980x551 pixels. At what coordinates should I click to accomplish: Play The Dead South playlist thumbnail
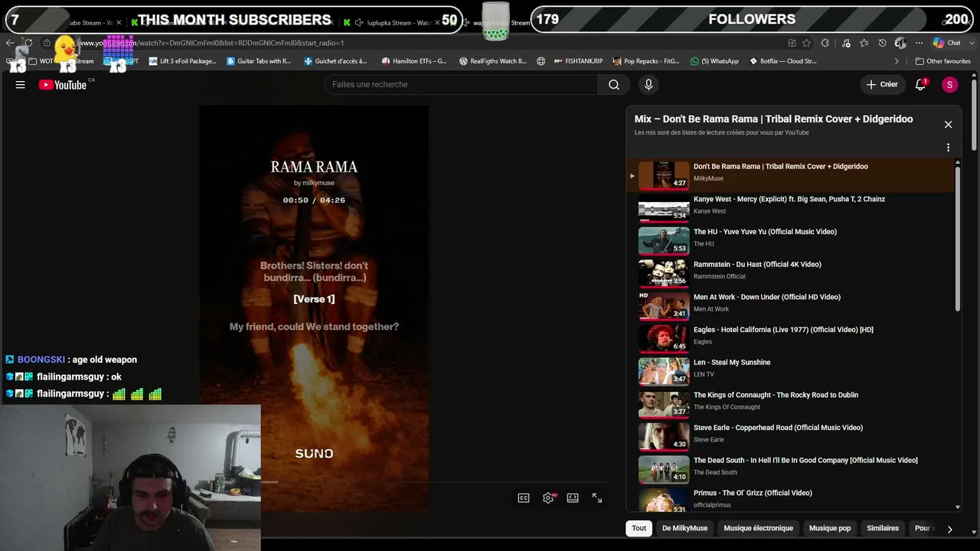(664, 469)
